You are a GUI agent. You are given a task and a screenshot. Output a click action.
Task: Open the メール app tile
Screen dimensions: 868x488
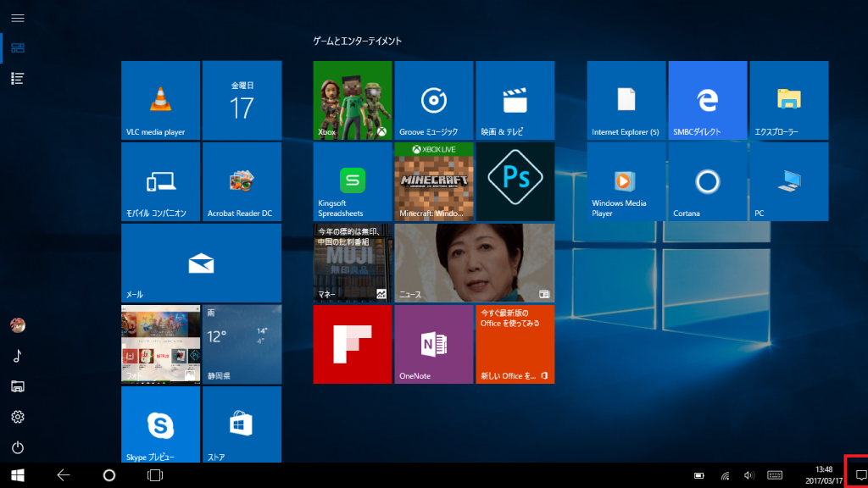201,262
